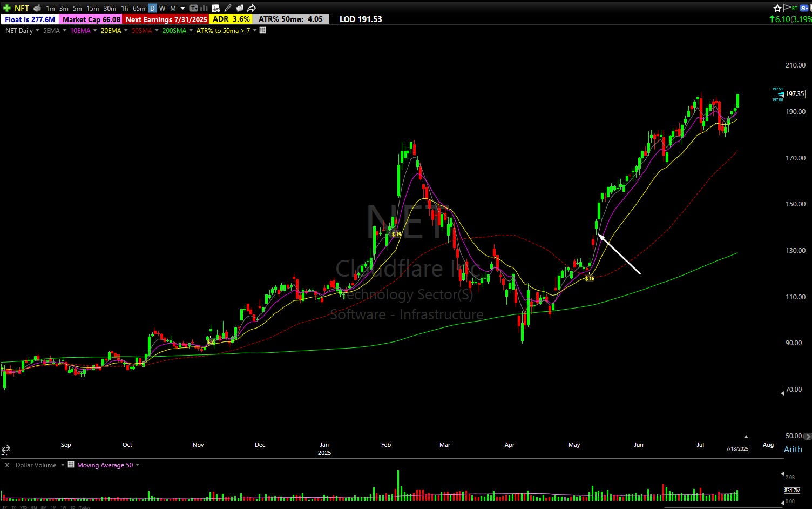Expand the NET Daily dropdown
812x509 pixels.
[x=37, y=31]
